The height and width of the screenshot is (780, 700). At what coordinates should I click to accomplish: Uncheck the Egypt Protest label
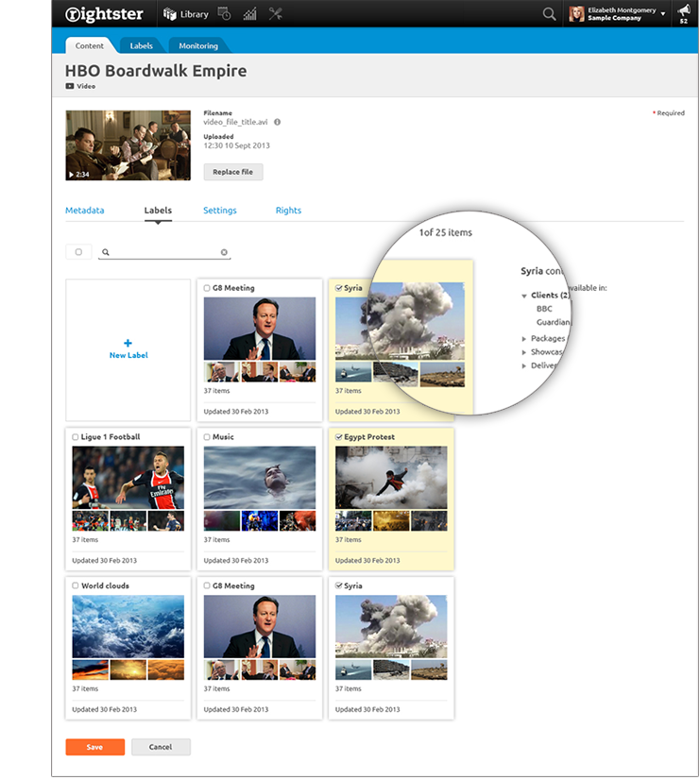click(339, 437)
